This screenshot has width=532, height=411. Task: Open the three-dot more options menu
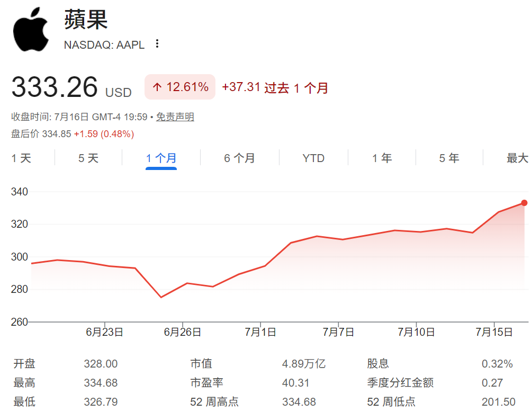[157, 43]
